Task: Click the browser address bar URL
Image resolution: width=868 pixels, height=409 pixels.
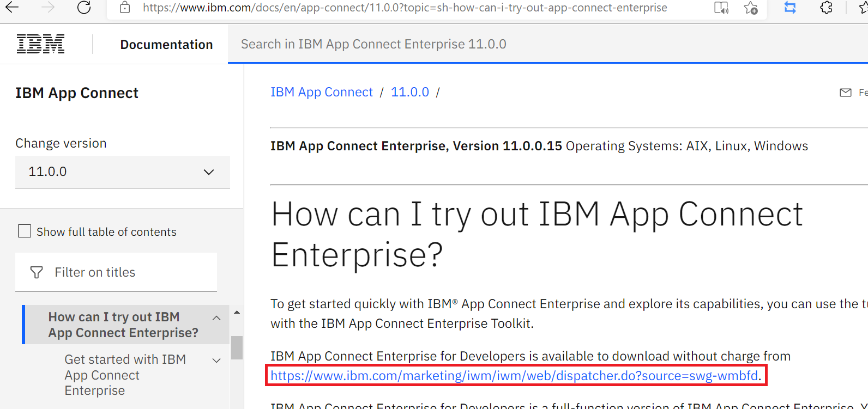Action: pyautogui.click(x=405, y=8)
